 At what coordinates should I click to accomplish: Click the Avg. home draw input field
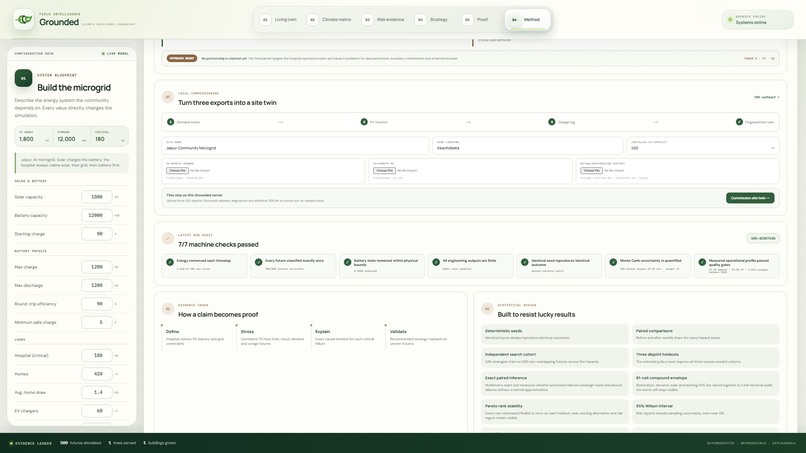pyautogui.click(x=97, y=392)
